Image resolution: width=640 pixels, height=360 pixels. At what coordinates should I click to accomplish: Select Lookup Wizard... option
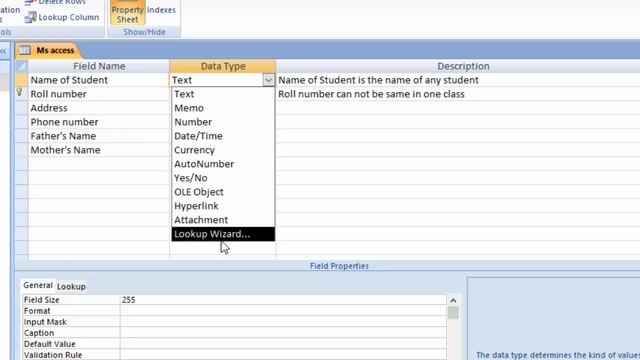click(x=223, y=234)
